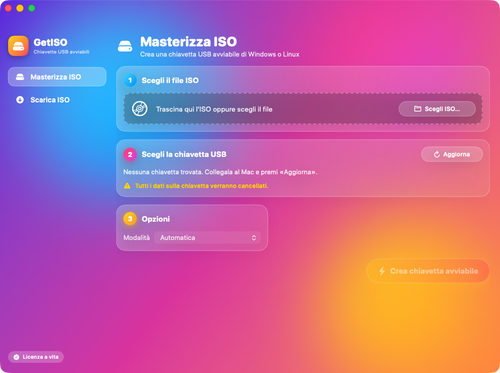Click subtitle 'Crea una chiavetta USB avviabile di Windows o Linux'
Image resolution: width=500 pixels, height=373 pixels.
(219, 54)
